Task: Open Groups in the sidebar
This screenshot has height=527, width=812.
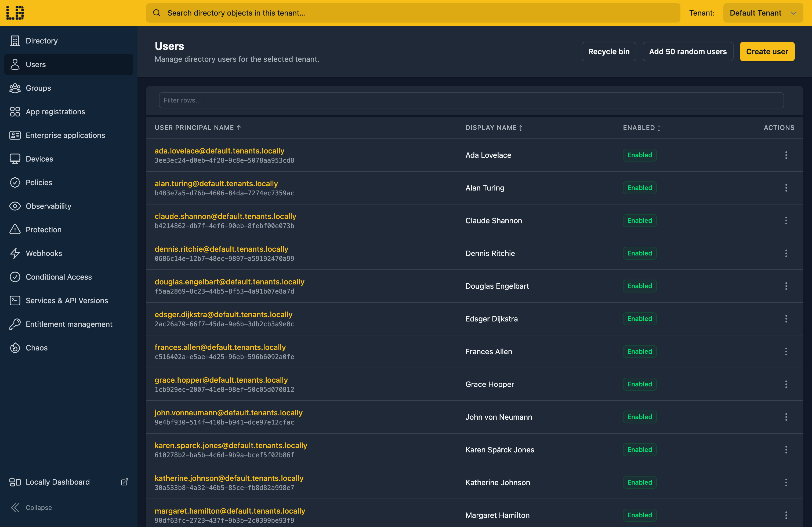Action: point(68,88)
